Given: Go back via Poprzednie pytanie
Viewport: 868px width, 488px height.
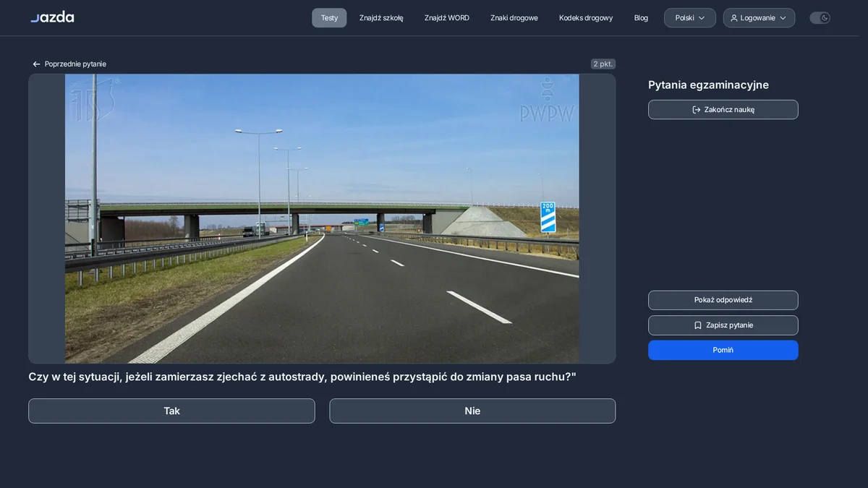Looking at the screenshot, I should click(69, 64).
